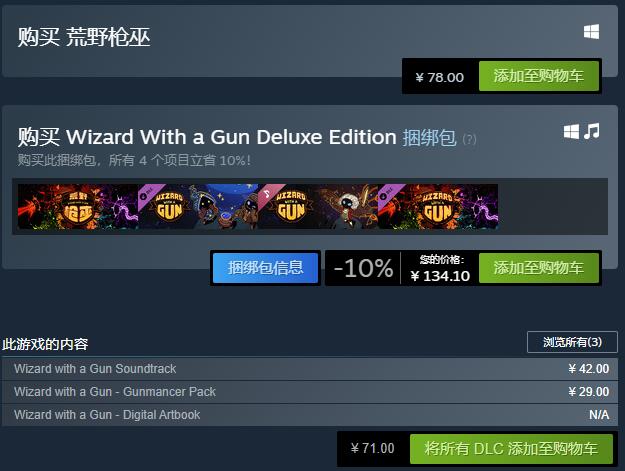Add all DLC to cart with 将所有 DLC 添加至购物车

(511, 449)
